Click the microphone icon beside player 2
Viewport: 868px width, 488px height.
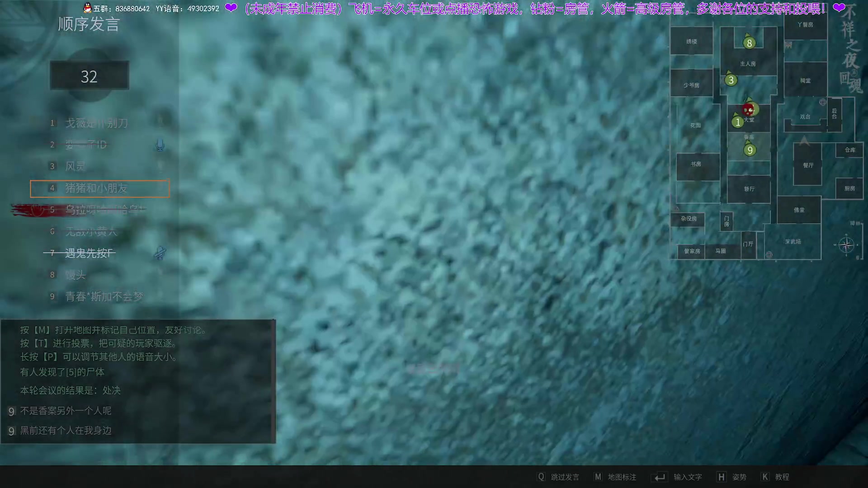tap(160, 145)
